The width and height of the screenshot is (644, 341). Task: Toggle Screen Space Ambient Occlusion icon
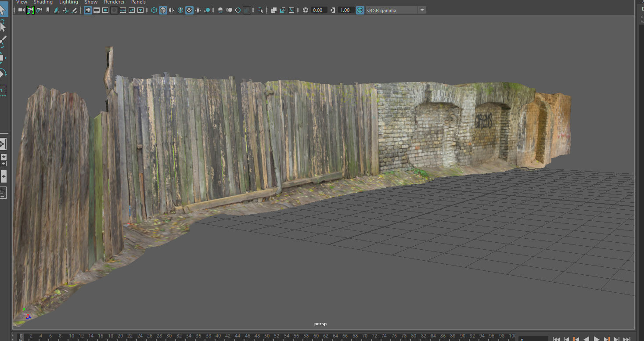click(220, 10)
